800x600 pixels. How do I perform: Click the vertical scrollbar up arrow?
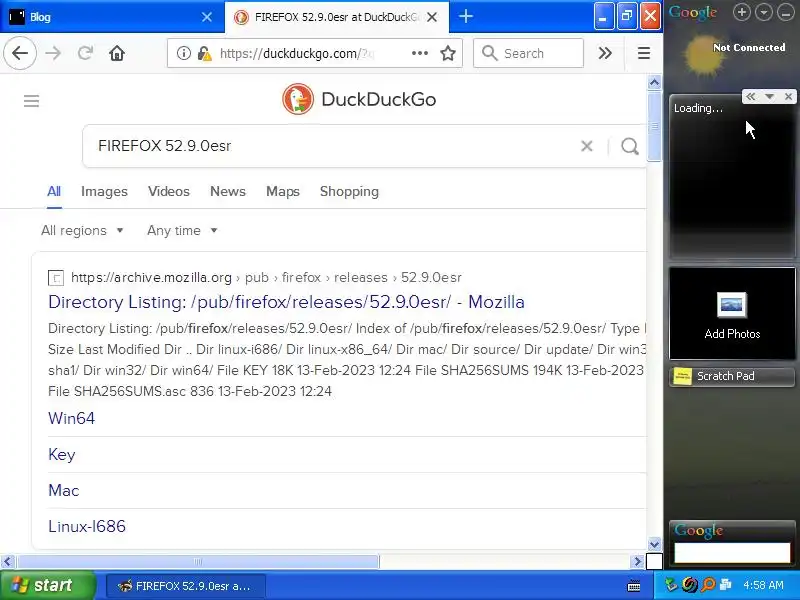655,82
